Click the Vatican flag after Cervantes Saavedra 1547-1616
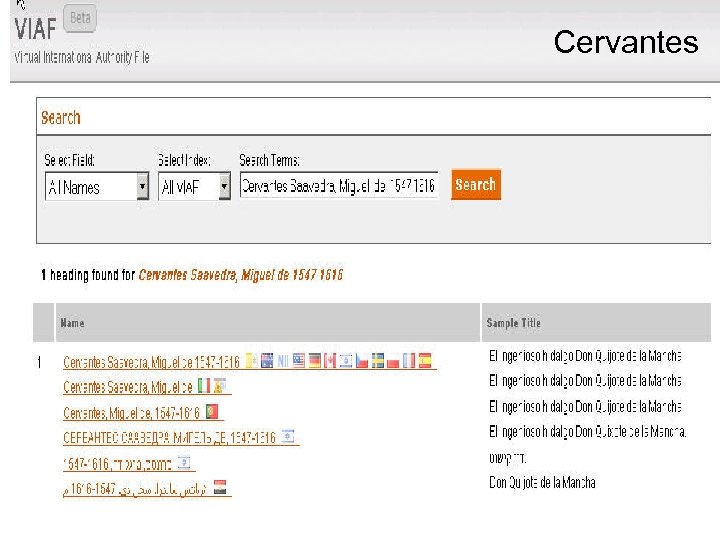This screenshot has height=540, width=720. tap(251, 360)
